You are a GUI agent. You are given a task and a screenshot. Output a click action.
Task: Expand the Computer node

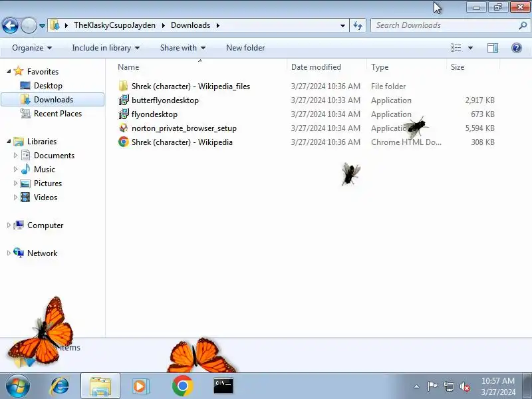coord(9,225)
